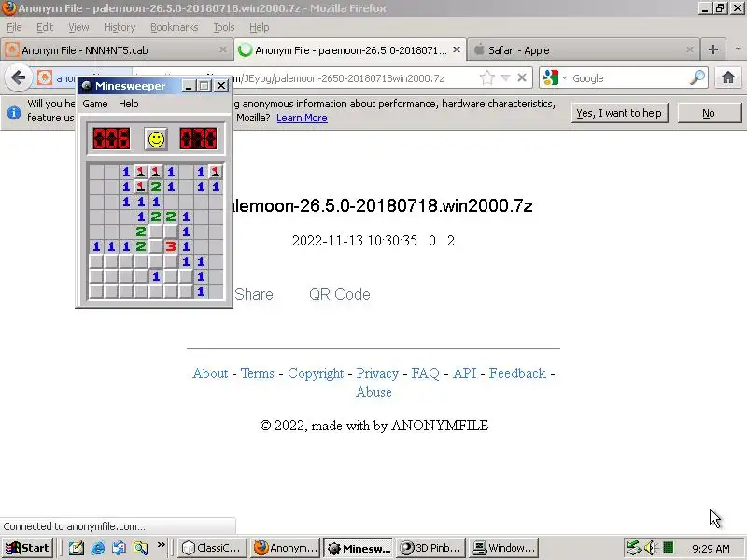Click the Show Desktop quick launch icon
Screen dimensions: 747x560
point(77,548)
